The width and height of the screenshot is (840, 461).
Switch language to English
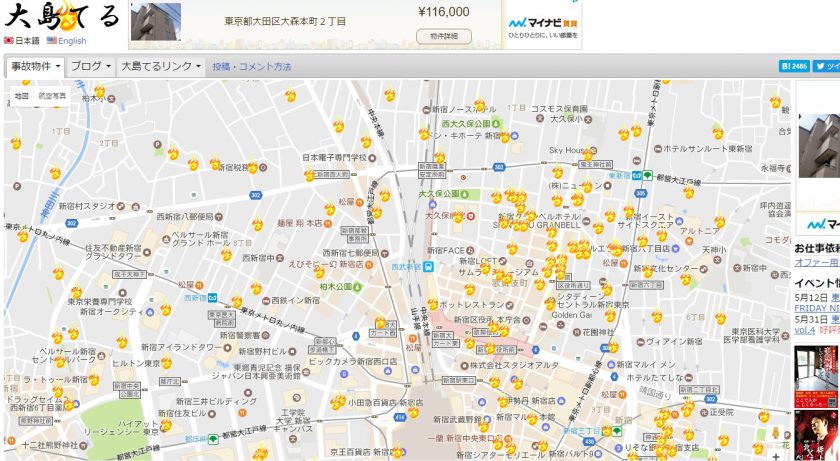coord(66,41)
